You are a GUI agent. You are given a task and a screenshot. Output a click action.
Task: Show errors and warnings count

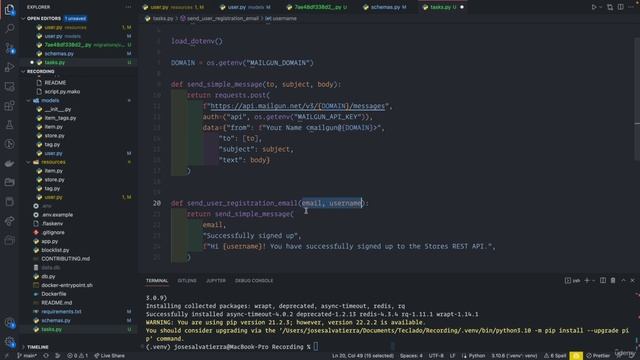(x=78, y=356)
